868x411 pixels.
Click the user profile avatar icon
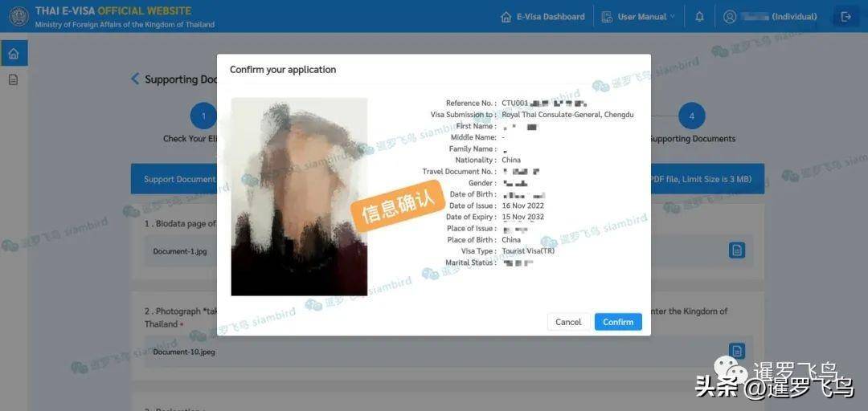point(730,16)
